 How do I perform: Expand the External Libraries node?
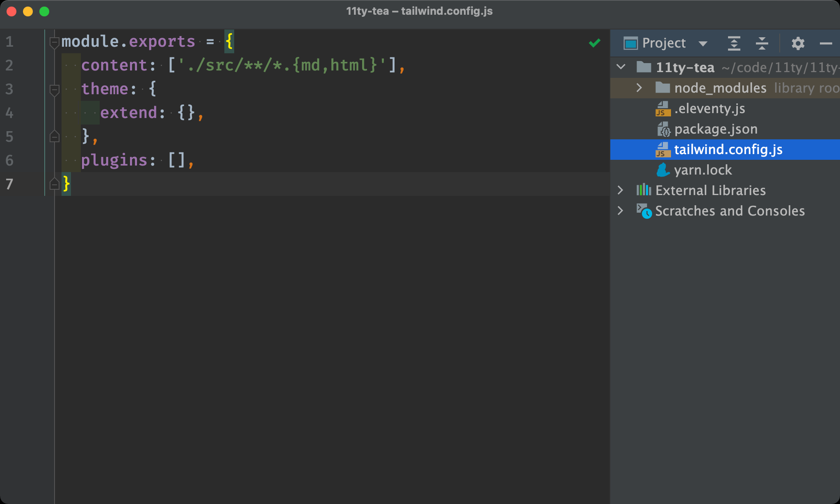pyautogui.click(x=620, y=190)
